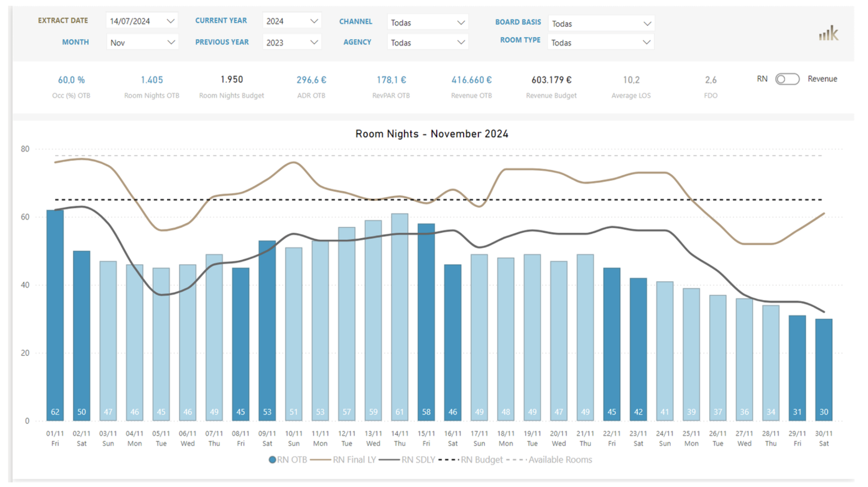Select the 13/11 Wed bar with value 59
This screenshot has height=487, width=868.
[x=373, y=321]
